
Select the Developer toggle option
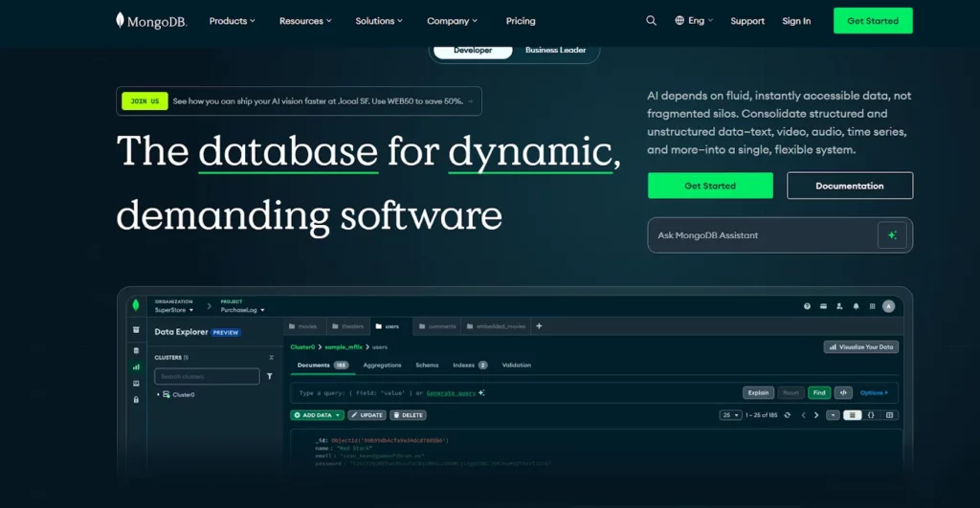click(x=473, y=50)
